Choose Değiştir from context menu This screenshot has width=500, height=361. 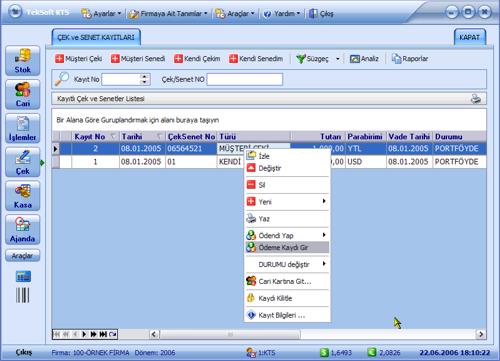287,168
